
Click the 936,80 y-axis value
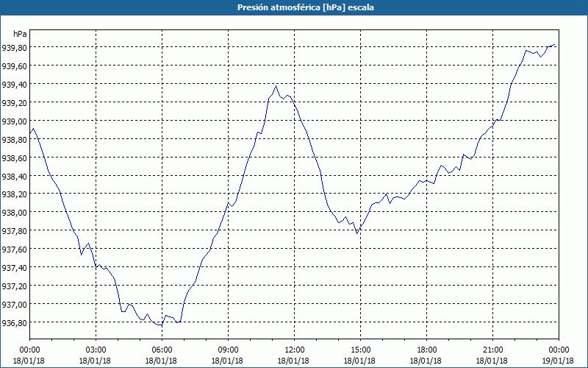pos(14,323)
